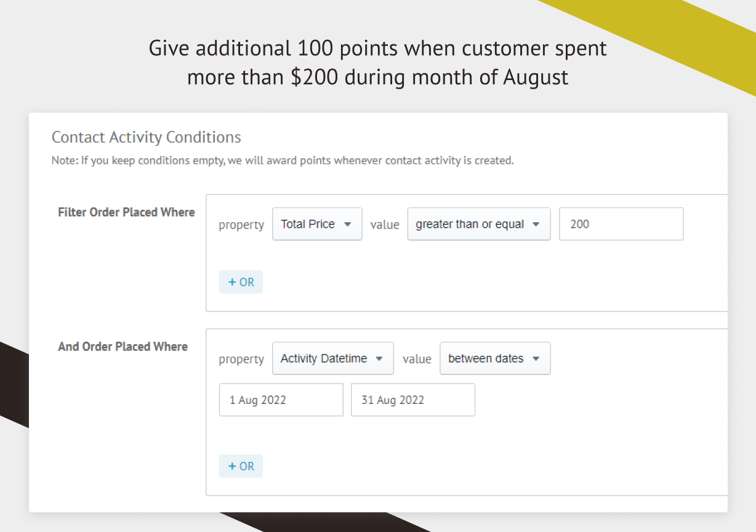Click the 'Give additional 100 points' headline
The height and width of the screenshot is (532, 756).
pyautogui.click(x=377, y=63)
